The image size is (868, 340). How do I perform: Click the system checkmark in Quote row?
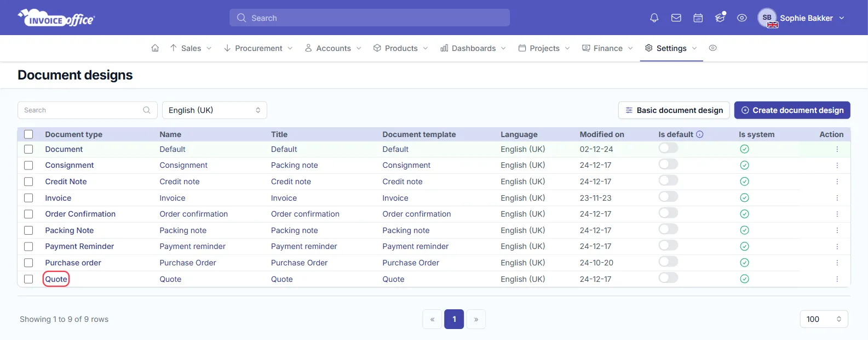point(744,279)
